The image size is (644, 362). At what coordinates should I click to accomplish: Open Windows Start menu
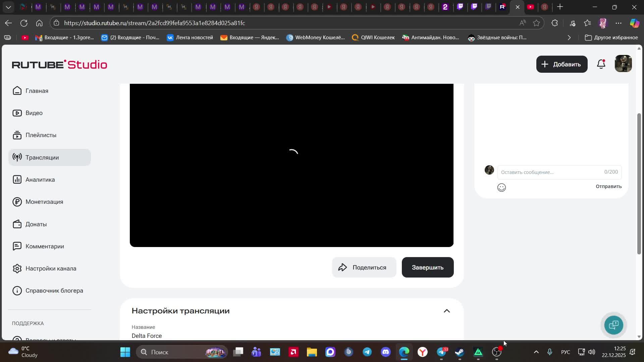[125, 352]
